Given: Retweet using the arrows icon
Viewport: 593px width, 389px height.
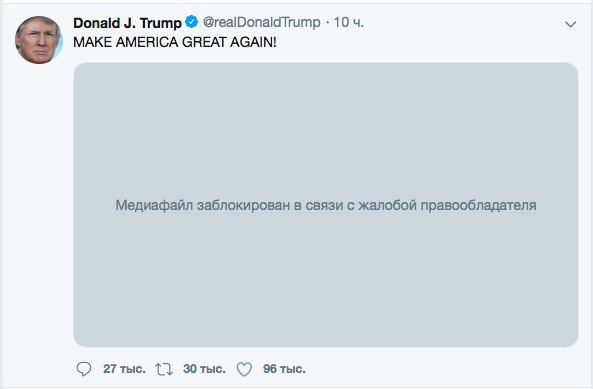Looking at the screenshot, I should pos(164,369).
